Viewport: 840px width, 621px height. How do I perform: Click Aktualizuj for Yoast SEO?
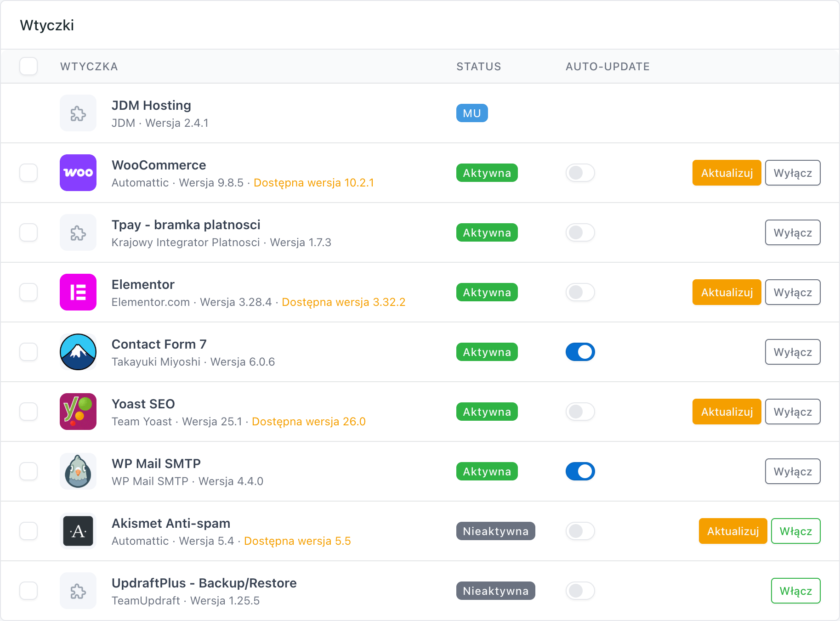pyautogui.click(x=726, y=412)
